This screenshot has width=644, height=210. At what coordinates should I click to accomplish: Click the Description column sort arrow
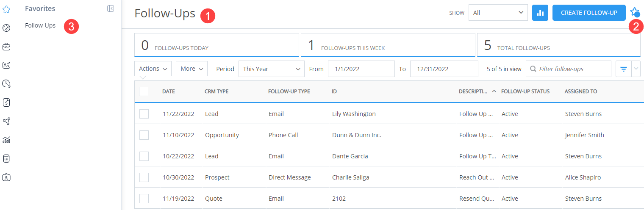pyautogui.click(x=494, y=91)
